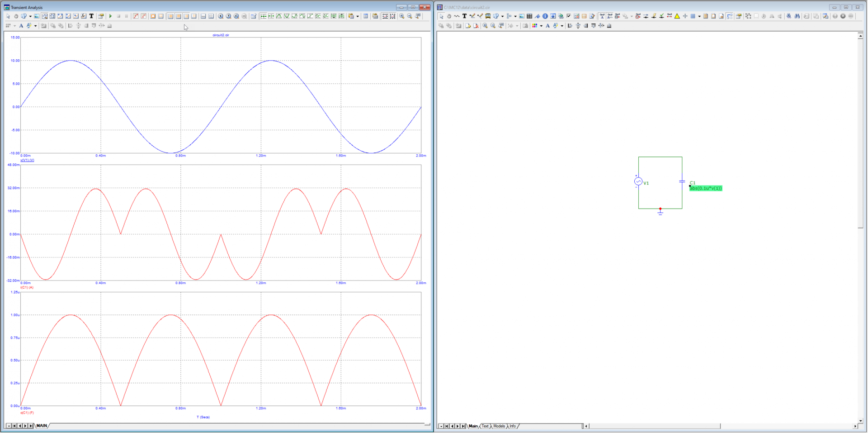Open component dropdown arrow in Transient Analysis toolbar
The width and height of the screenshot is (868, 433).
click(x=30, y=16)
